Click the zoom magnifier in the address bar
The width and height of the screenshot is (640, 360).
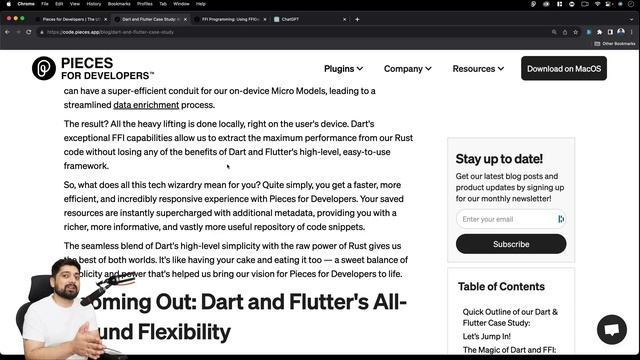pyautogui.click(x=554, y=32)
